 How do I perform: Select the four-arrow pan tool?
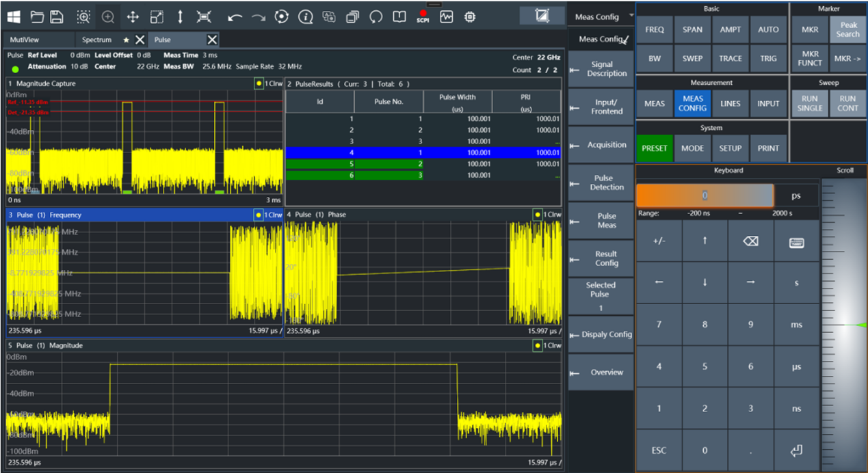click(133, 16)
